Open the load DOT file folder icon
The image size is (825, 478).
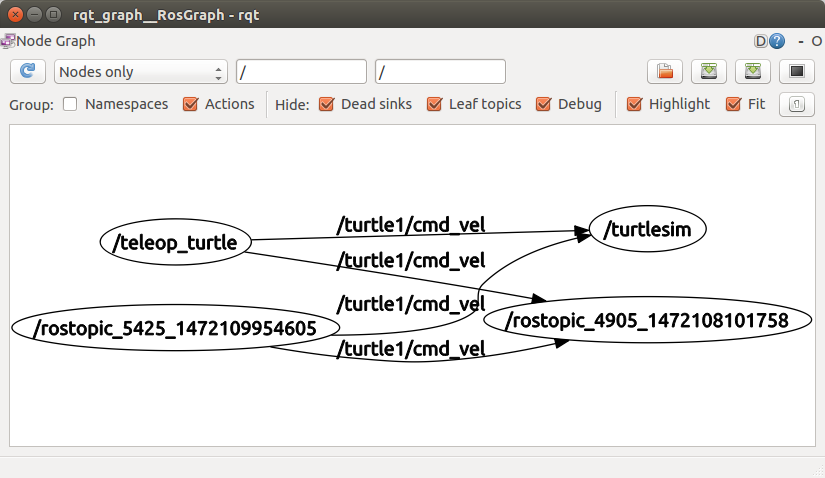(664, 72)
